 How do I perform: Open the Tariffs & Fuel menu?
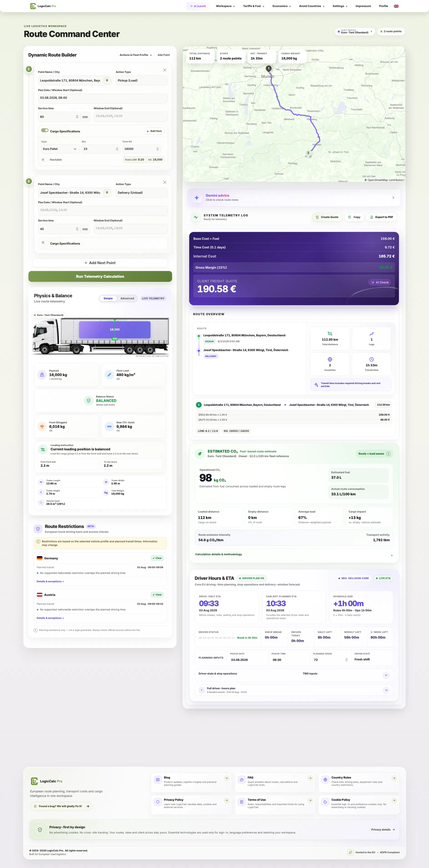point(254,6)
